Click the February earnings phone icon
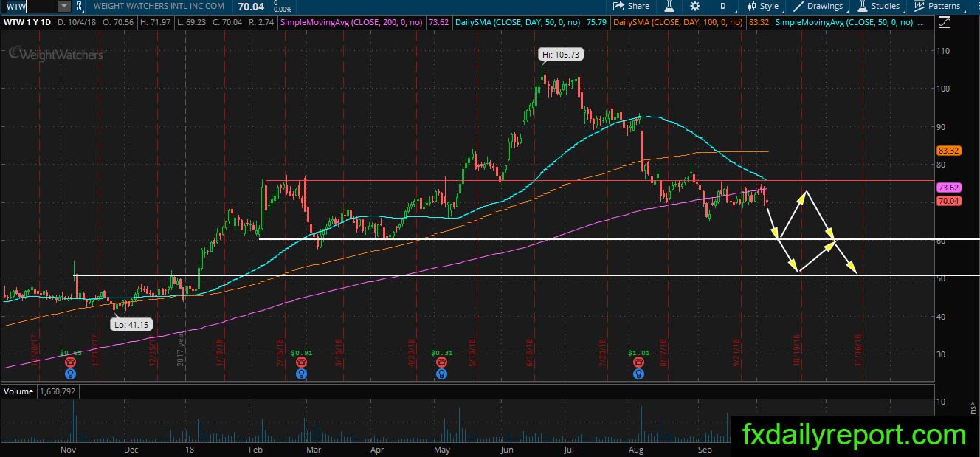 pos(301,362)
